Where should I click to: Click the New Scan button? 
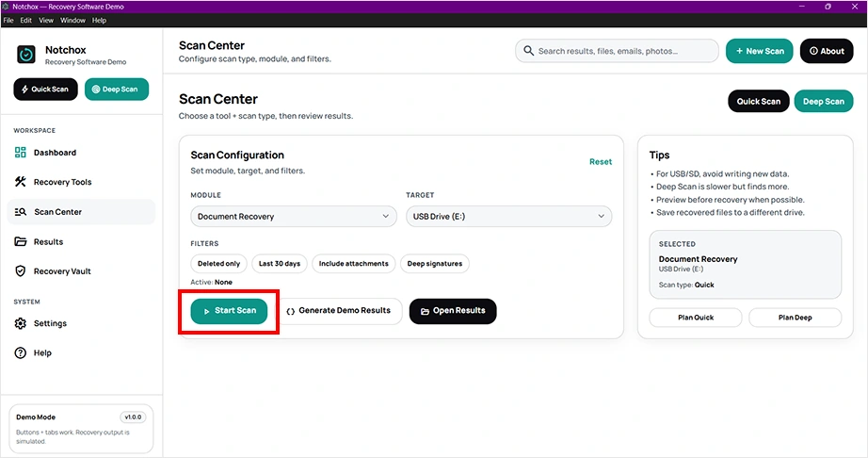pos(760,51)
